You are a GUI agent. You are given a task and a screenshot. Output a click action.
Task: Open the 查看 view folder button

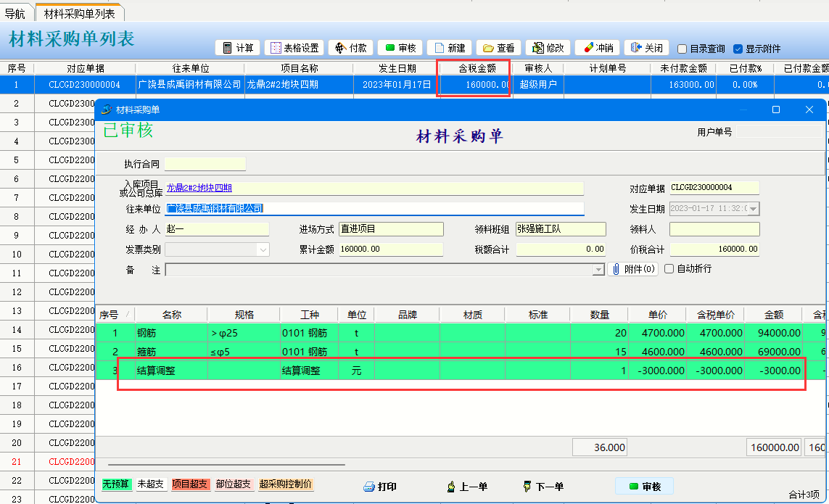click(x=498, y=48)
